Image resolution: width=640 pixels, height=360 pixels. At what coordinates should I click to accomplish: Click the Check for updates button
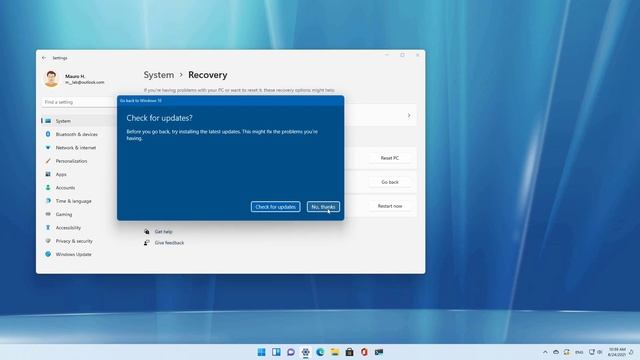tap(276, 207)
